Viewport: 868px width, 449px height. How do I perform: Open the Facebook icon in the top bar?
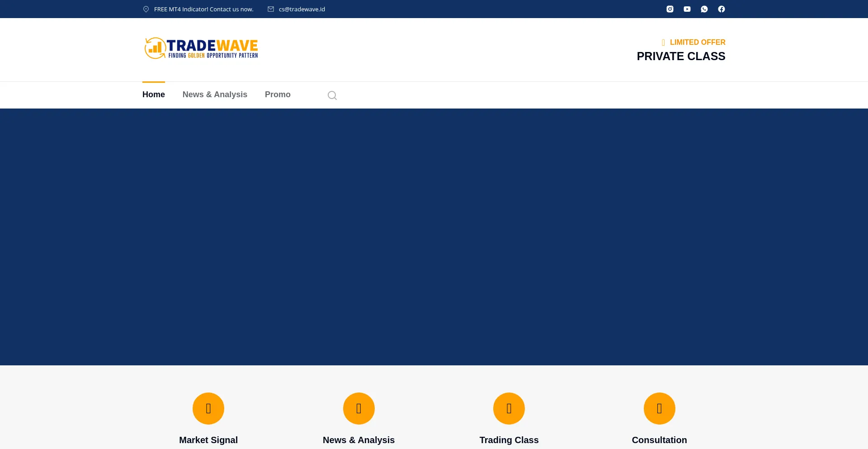click(x=721, y=9)
